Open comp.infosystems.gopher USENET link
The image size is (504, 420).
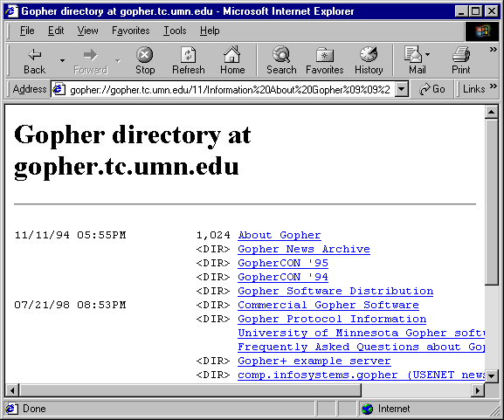point(362,375)
